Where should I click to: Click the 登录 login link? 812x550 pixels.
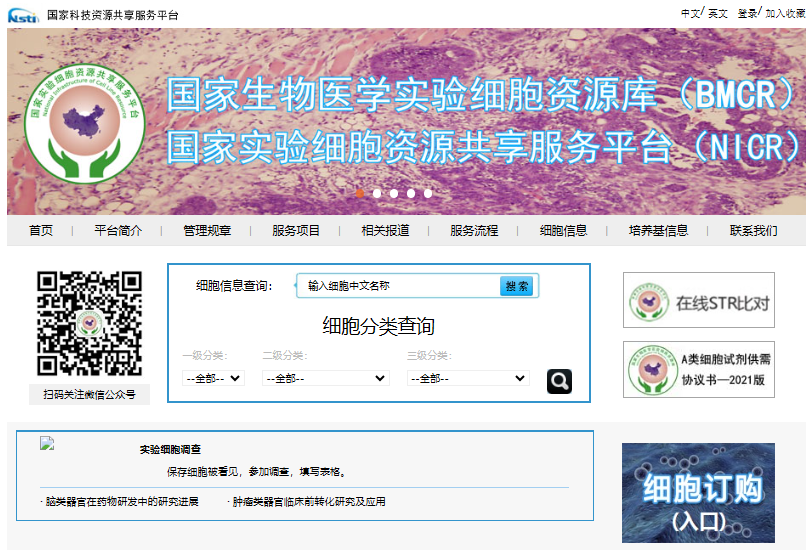point(747,13)
